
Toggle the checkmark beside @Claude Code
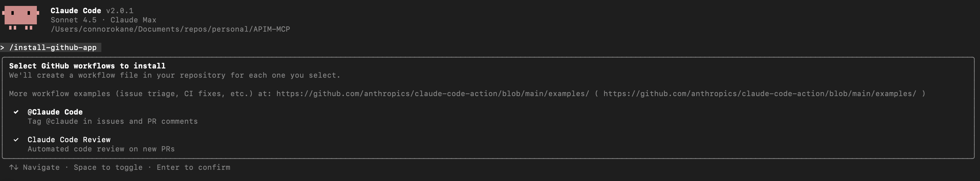point(16,112)
